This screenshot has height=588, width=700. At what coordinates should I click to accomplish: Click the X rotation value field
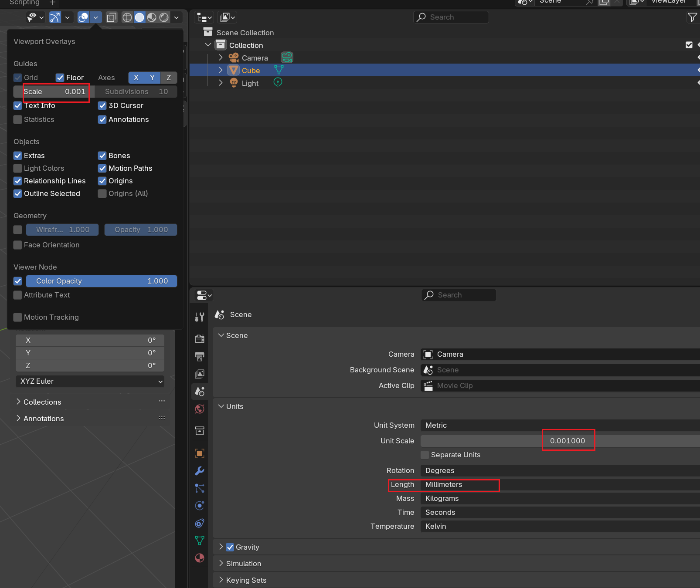click(x=90, y=340)
